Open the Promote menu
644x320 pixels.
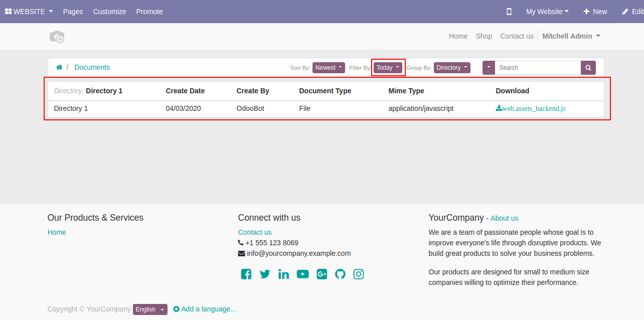tap(149, 12)
